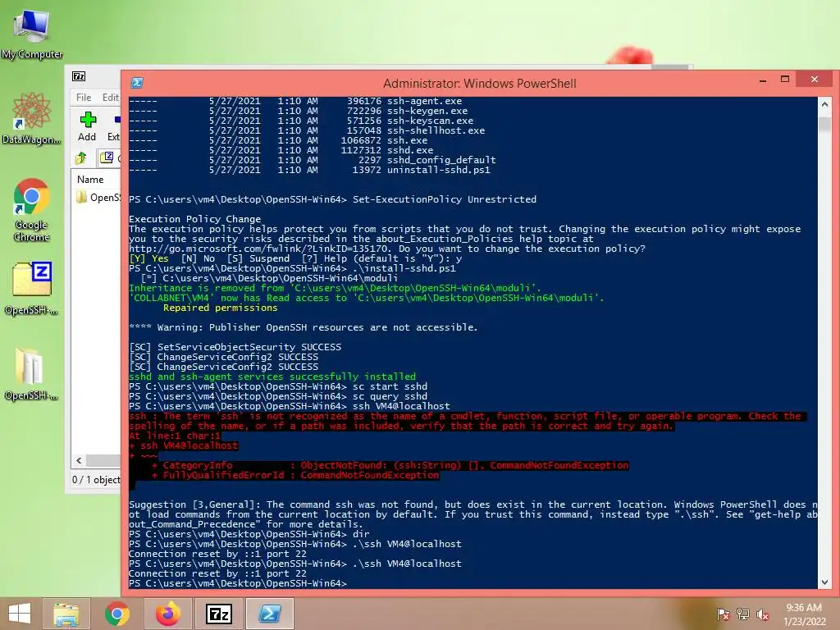Click the last empty PowerShell prompt line
This screenshot has height=630, width=840.
coord(238,583)
